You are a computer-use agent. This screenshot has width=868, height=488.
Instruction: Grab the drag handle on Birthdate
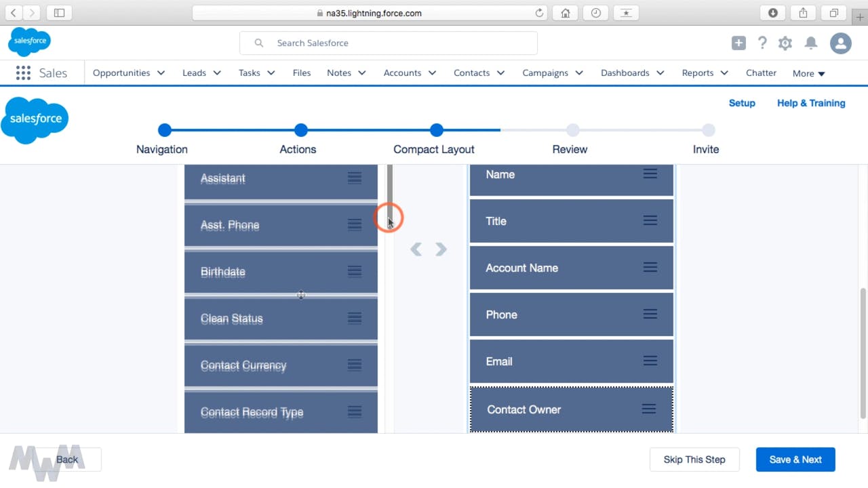pyautogui.click(x=354, y=271)
